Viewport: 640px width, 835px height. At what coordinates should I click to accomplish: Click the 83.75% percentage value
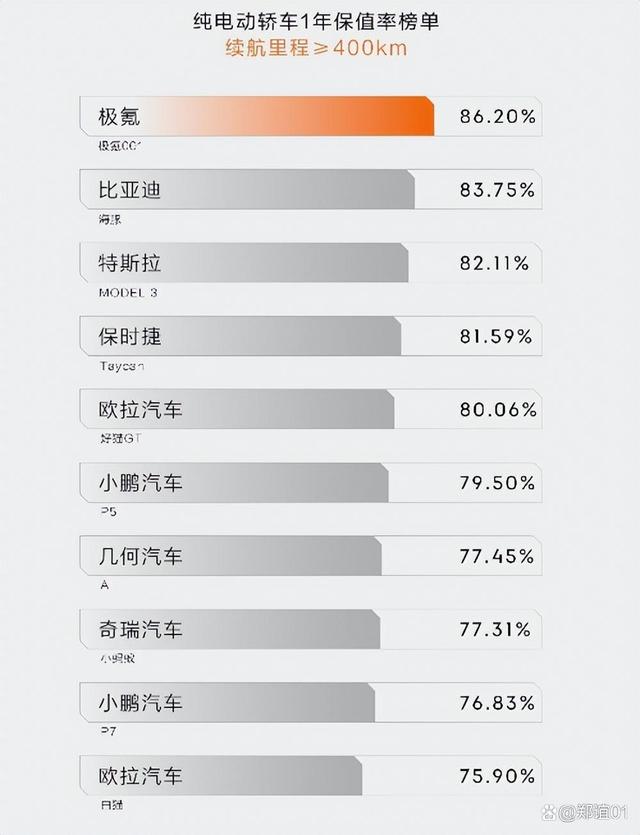click(497, 190)
